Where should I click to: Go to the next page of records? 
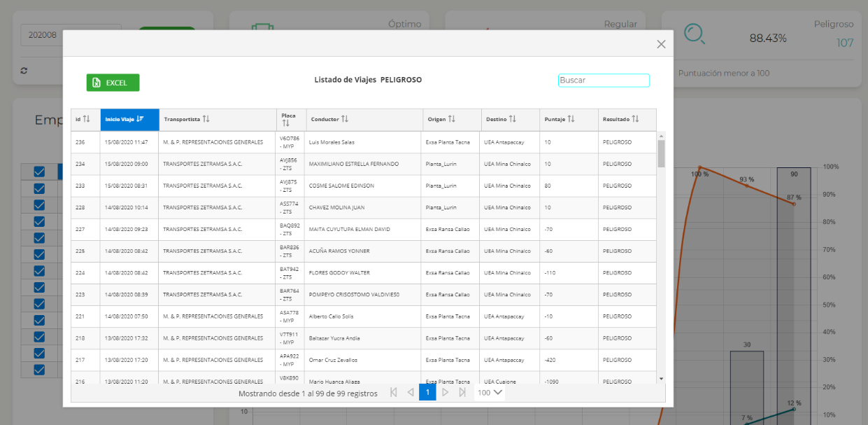click(x=446, y=393)
